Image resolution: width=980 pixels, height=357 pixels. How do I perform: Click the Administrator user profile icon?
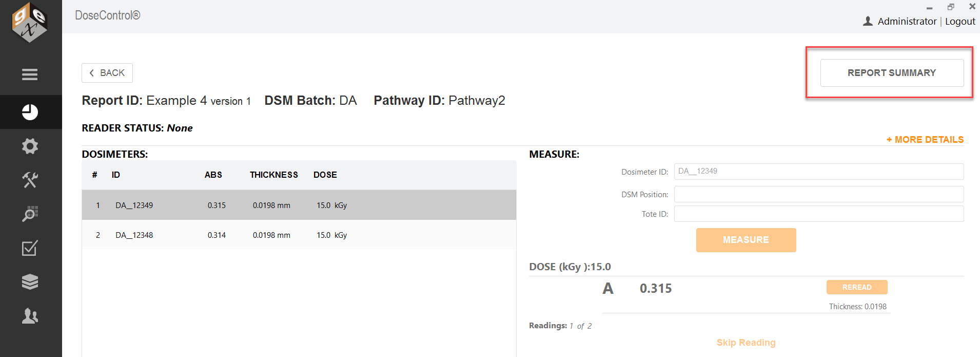[868, 21]
